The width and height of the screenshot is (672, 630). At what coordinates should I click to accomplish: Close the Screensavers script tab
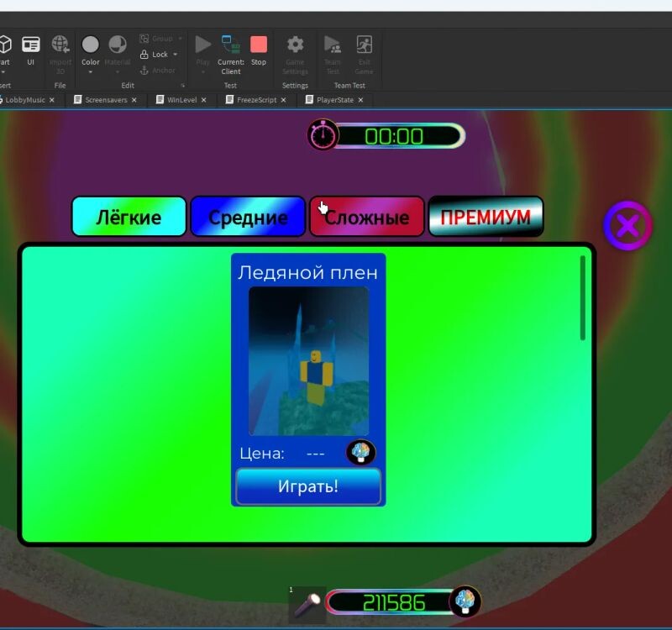[134, 100]
